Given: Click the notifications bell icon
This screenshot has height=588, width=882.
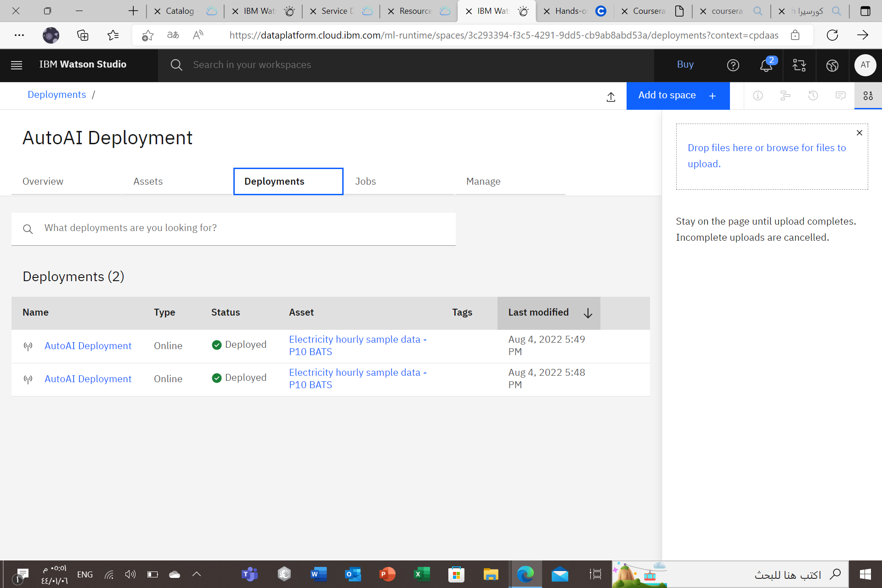Looking at the screenshot, I should tap(766, 65).
